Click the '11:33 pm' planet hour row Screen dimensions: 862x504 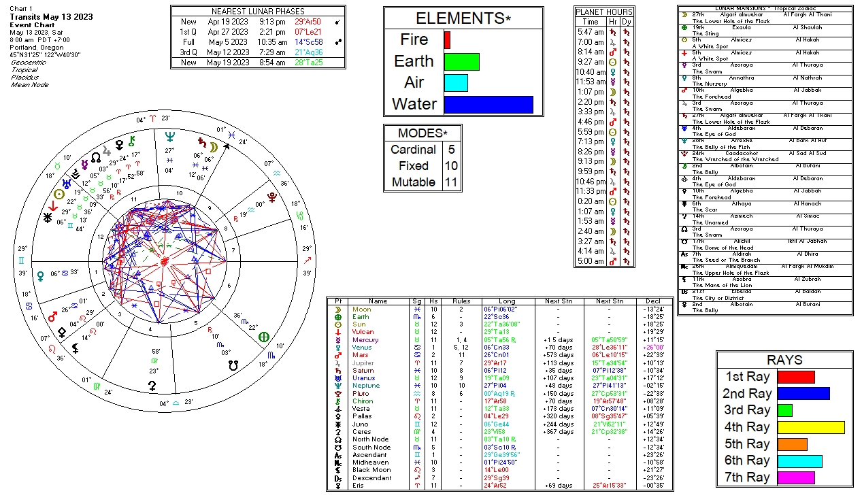604,191
